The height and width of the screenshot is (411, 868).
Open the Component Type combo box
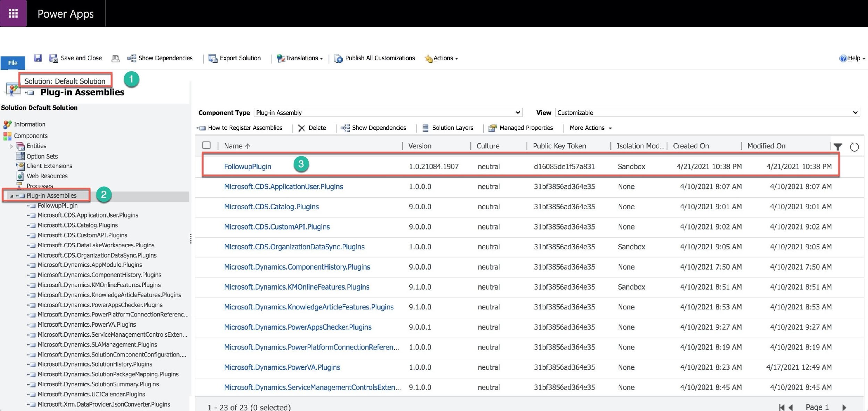pos(388,112)
